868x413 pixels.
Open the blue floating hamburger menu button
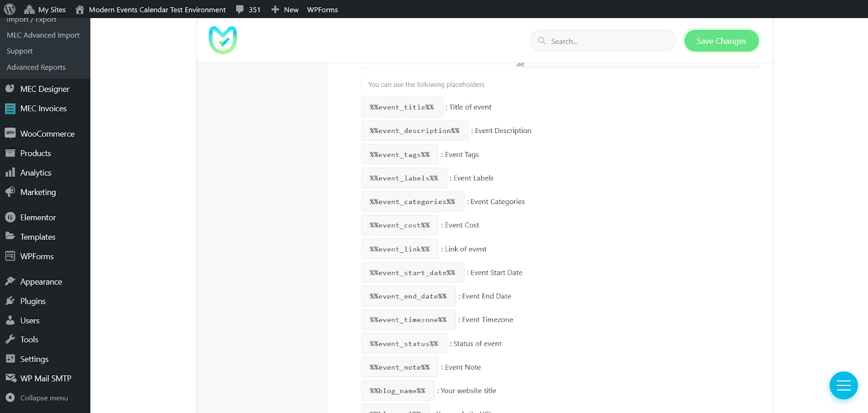click(x=844, y=385)
